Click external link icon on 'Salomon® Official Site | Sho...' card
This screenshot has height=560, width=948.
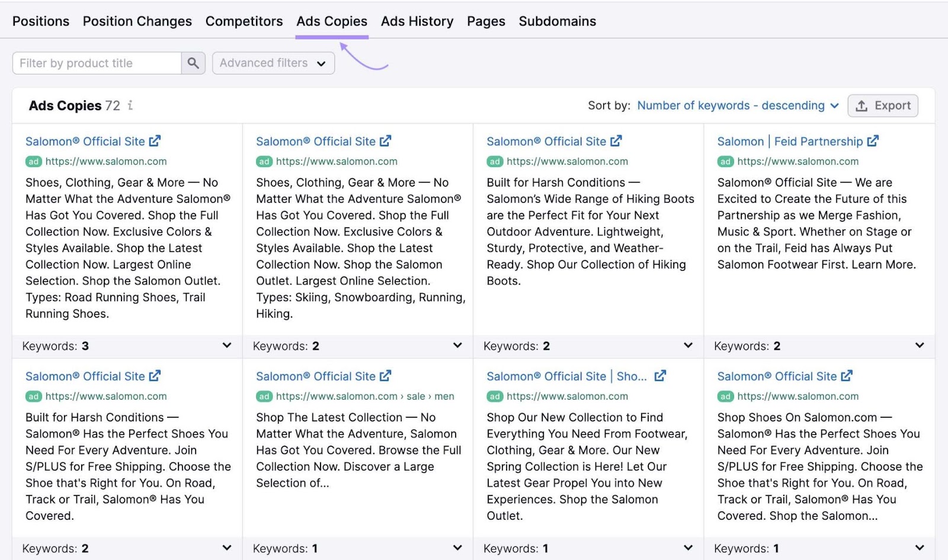coord(661,376)
